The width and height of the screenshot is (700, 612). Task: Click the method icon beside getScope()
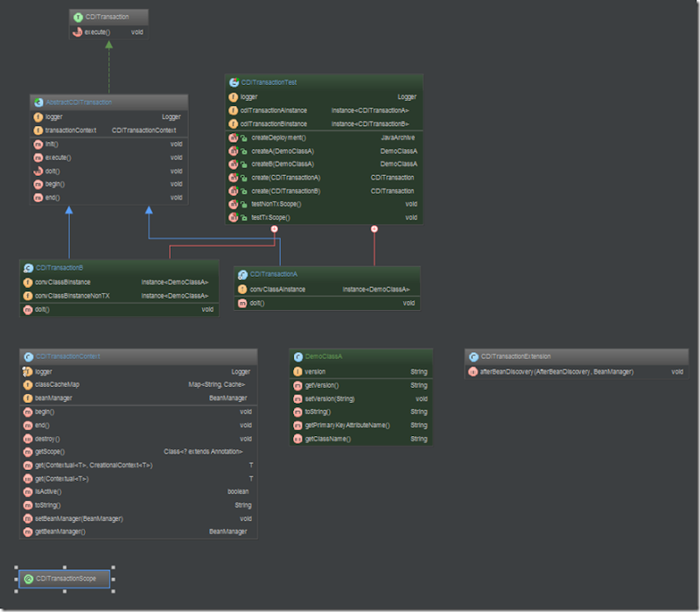(28, 452)
